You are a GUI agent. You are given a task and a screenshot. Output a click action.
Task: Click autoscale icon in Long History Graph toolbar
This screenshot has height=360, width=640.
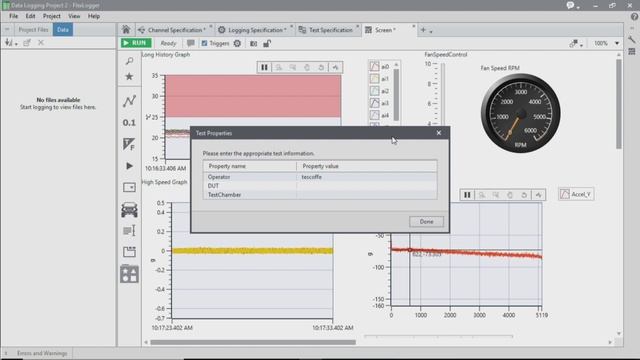335,67
